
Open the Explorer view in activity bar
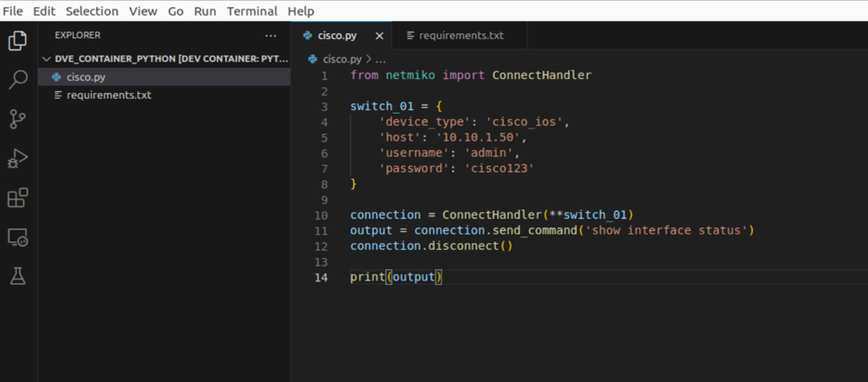(x=17, y=41)
